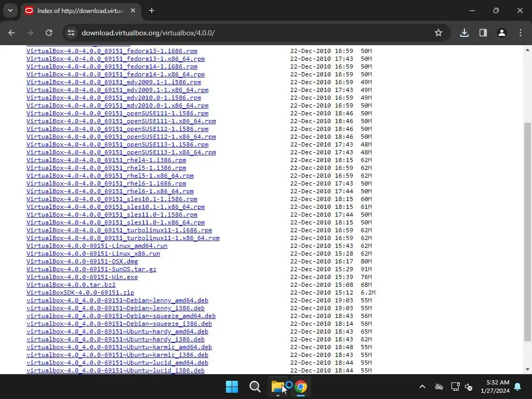Screen dimensions: 532x399
Task: Click the OneDrive cloud tray icon
Action: [x=439, y=387]
